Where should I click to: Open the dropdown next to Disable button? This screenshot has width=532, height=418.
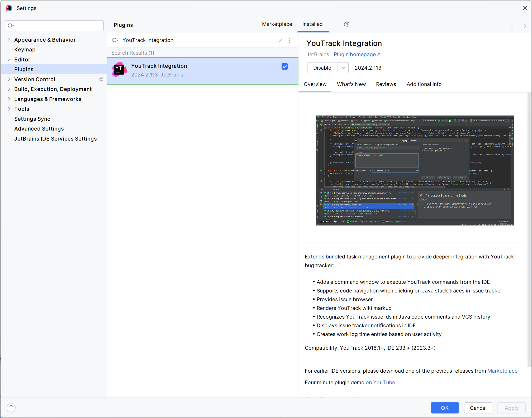(x=343, y=68)
